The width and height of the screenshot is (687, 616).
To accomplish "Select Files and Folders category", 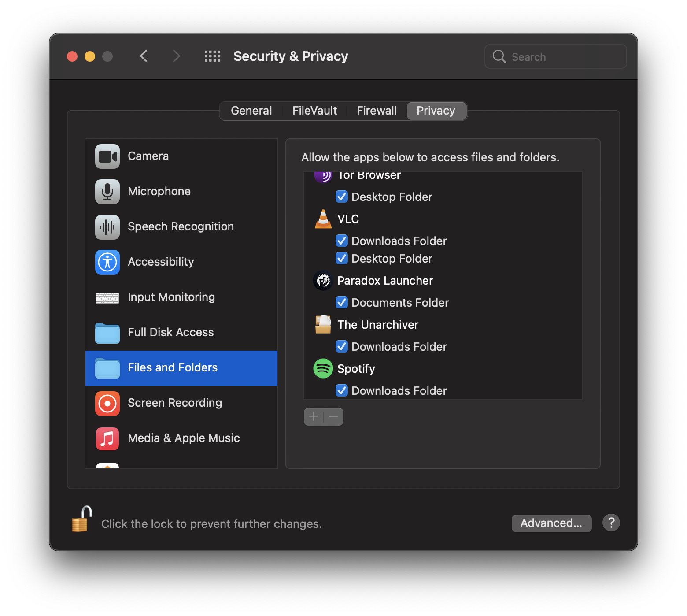I will (181, 368).
